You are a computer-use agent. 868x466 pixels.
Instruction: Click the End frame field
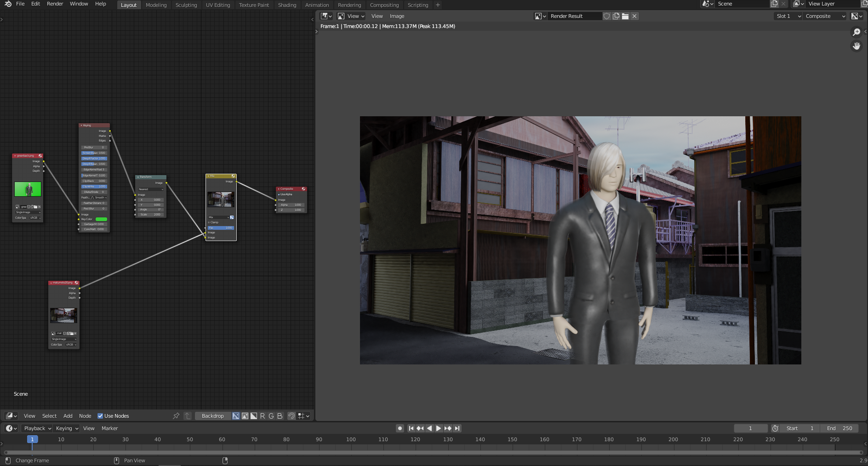[x=839, y=428]
